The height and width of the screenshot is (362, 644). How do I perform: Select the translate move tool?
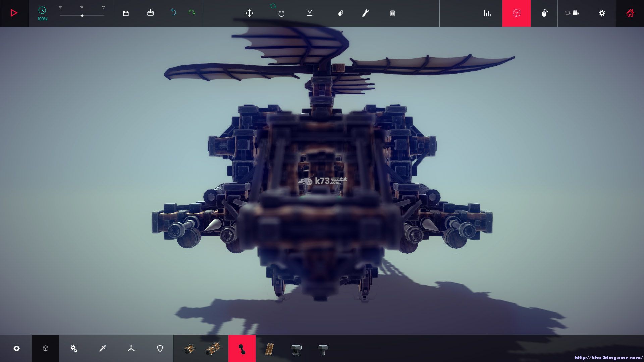tap(249, 13)
